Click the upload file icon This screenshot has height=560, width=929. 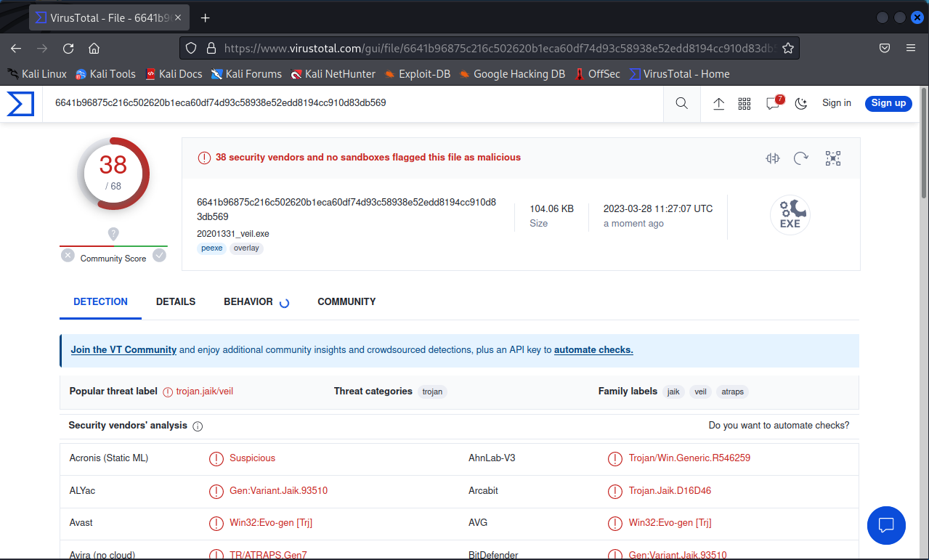pos(718,103)
